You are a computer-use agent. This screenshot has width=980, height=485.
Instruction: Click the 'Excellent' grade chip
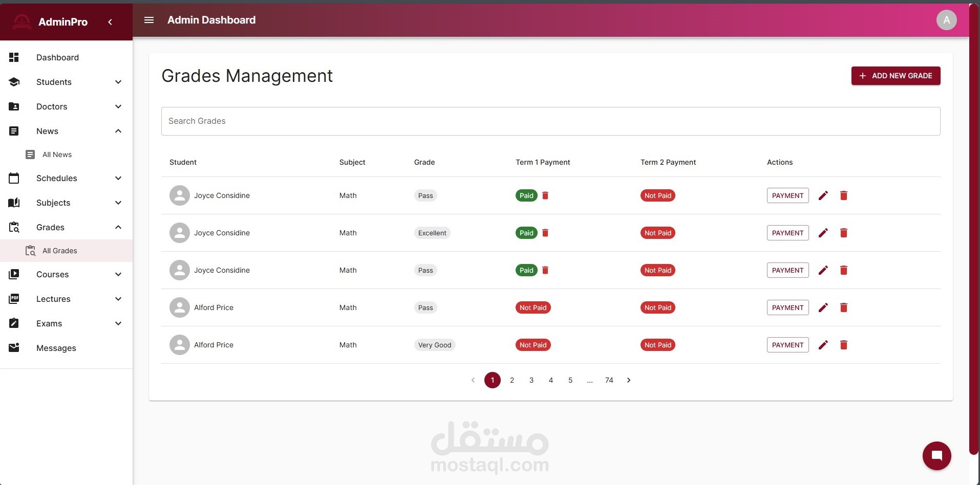(432, 233)
